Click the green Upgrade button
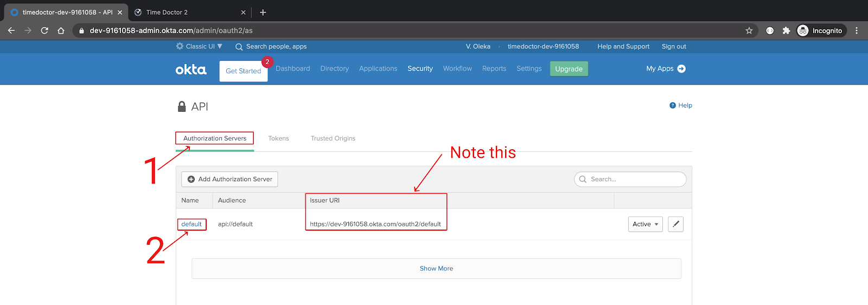Screen dimensions: 868x305 [x=569, y=69]
